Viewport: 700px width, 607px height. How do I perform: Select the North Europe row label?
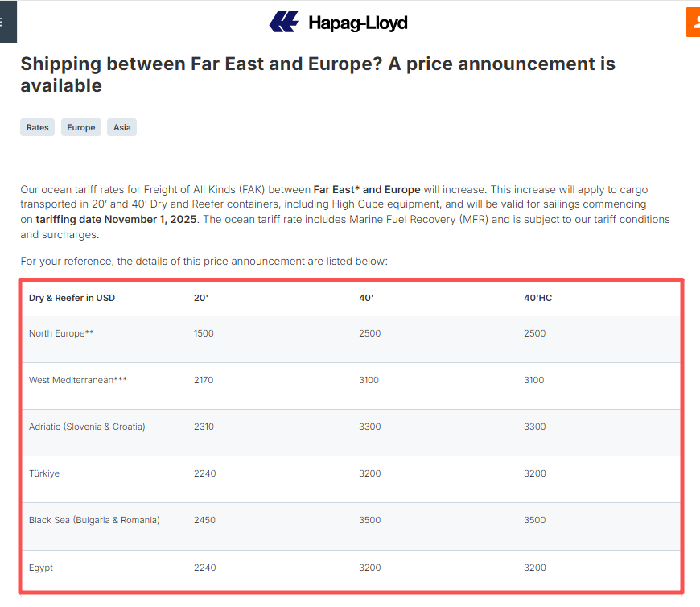pyautogui.click(x=61, y=333)
